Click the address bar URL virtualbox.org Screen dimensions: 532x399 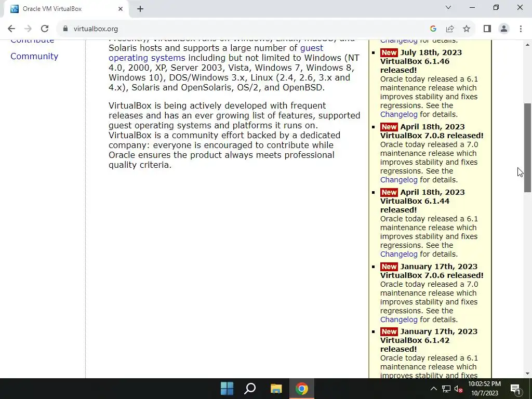(x=96, y=29)
